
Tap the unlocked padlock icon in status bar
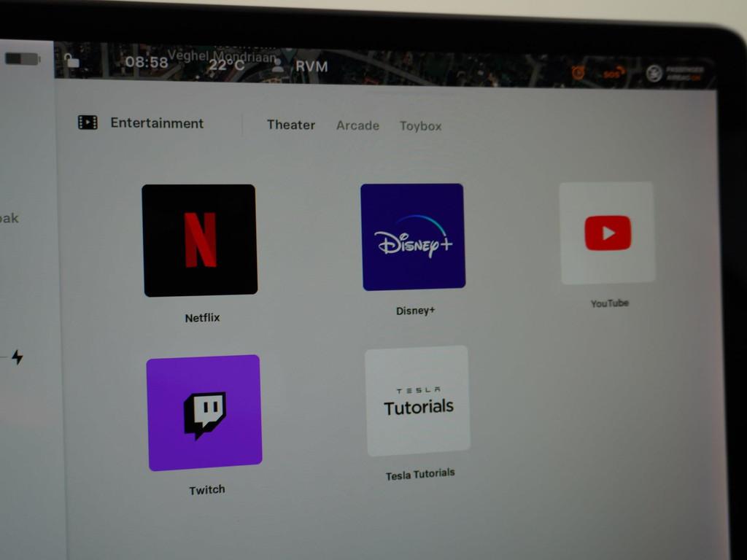tap(71, 61)
